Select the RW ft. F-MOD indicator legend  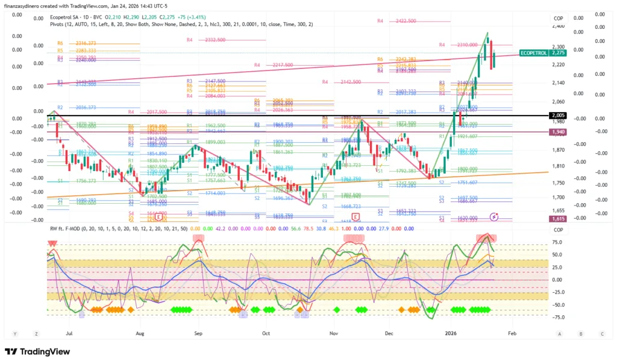67,229
